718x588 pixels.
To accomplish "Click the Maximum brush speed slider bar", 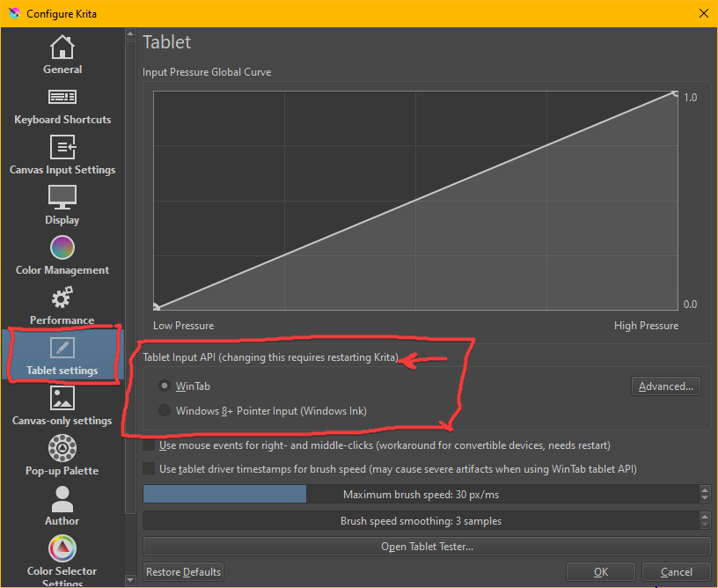I will click(x=421, y=494).
